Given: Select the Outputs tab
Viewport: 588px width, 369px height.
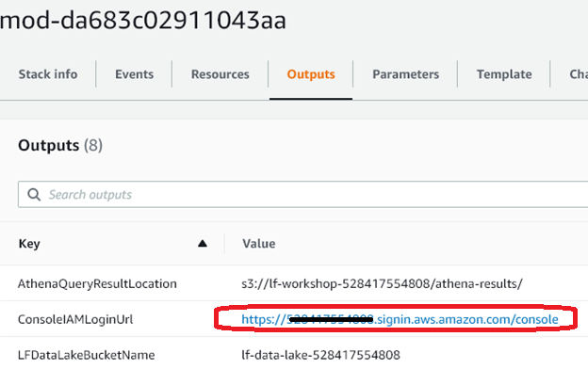Looking at the screenshot, I should coord(311,74).
